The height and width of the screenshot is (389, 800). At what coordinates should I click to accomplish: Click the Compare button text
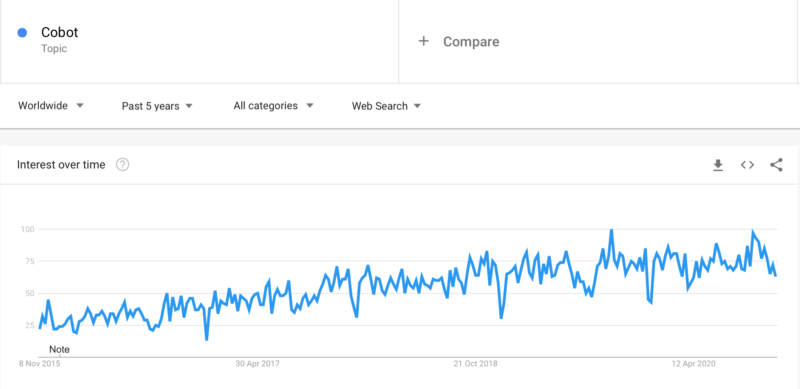click(471, 42)
